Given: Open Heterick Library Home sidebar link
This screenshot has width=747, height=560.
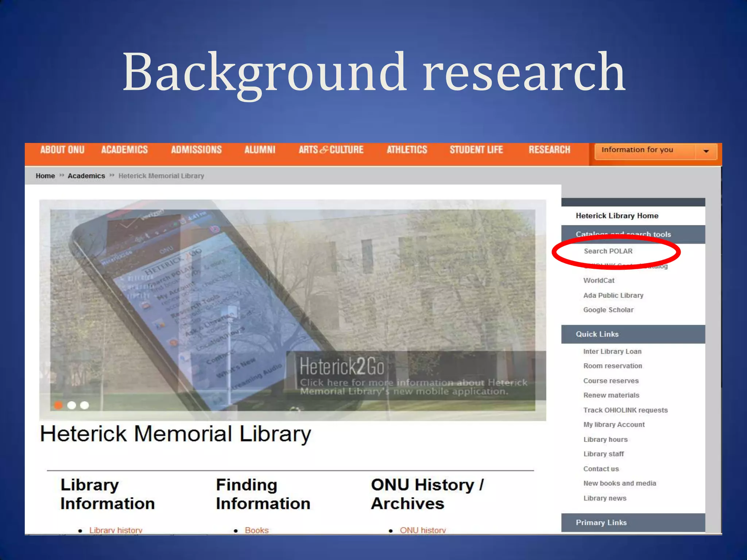Looking at the screenshot, I should pos(617,216).
